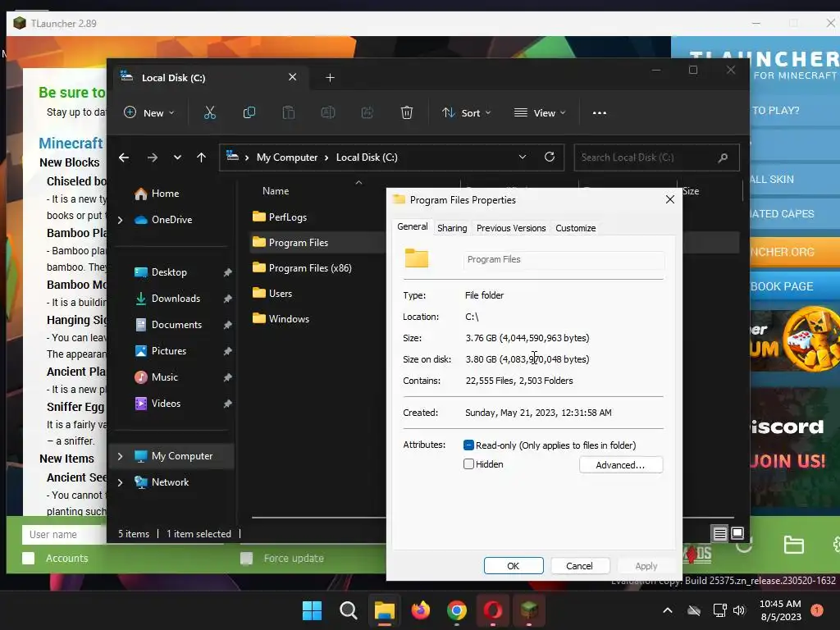Click the Advanced... attributes button
The height and width of the screenshot is (630, 840).
[620, 465]
